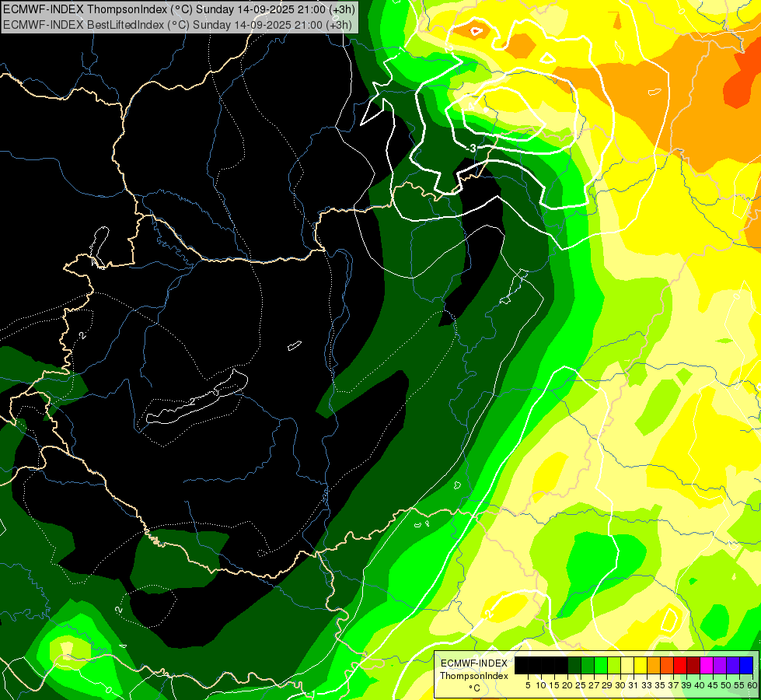This screenshot has height=700, width=761.
Task: Click the ThompsonIndex label in legend
Action: coord(474,676)
